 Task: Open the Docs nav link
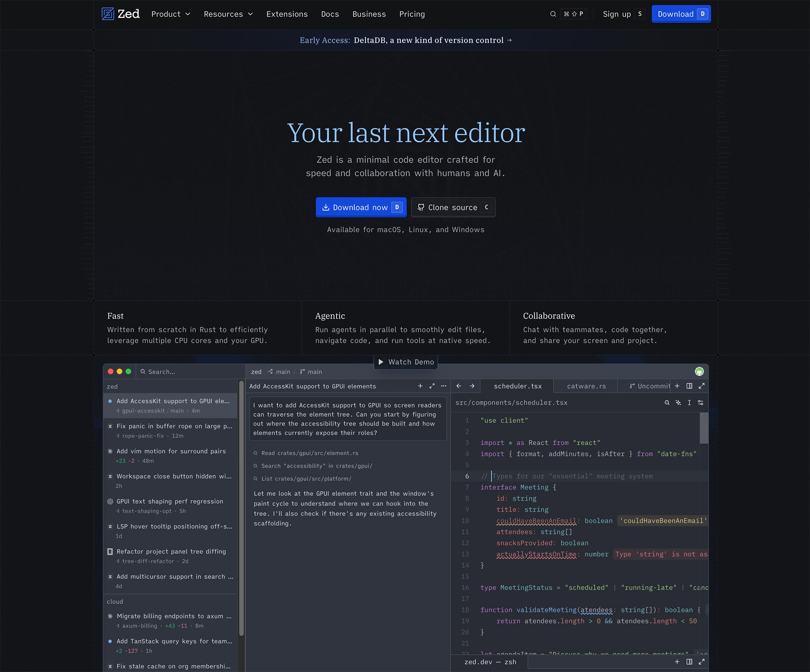pos(330,14)
